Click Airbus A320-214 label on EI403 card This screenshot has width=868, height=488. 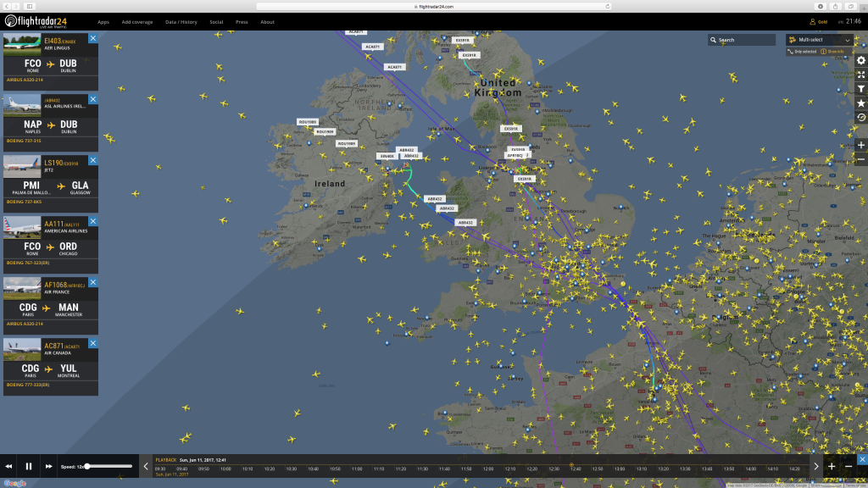pos(25,80)
